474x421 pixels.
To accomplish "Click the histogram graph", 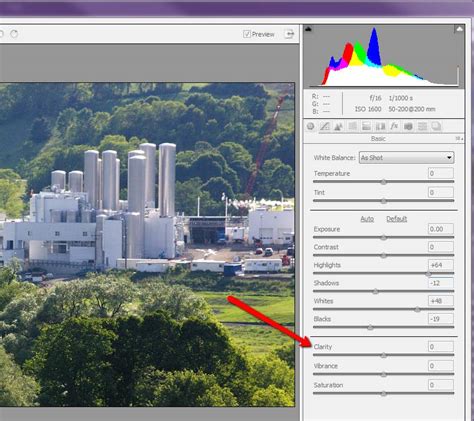I will (384, 57).
